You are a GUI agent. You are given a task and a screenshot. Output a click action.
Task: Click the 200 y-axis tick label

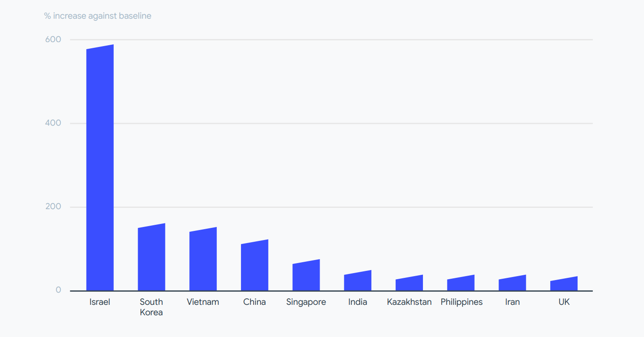[53, 207]
